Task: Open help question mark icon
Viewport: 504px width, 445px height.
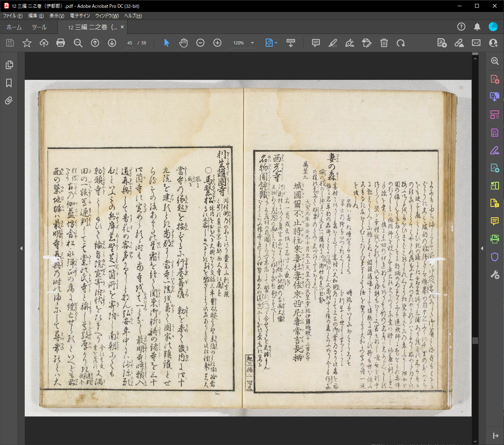Action: [x=461, y=27]
